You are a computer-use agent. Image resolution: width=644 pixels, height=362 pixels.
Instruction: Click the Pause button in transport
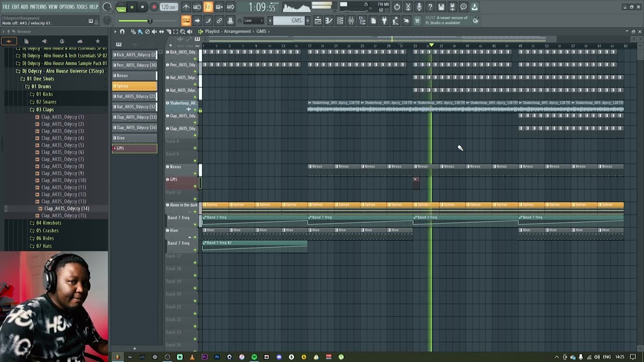(x=132, y=7)
